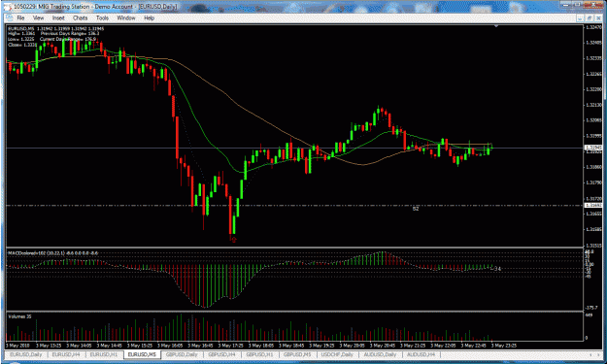Switch to the AUDUSD,H4 chart tab
This screenshot has height=364, width=607.
421,354
